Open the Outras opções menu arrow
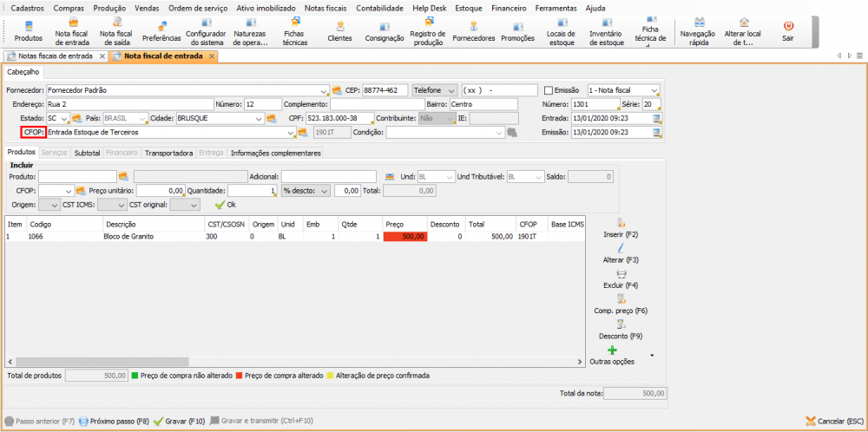 click(x=651, y=355)
